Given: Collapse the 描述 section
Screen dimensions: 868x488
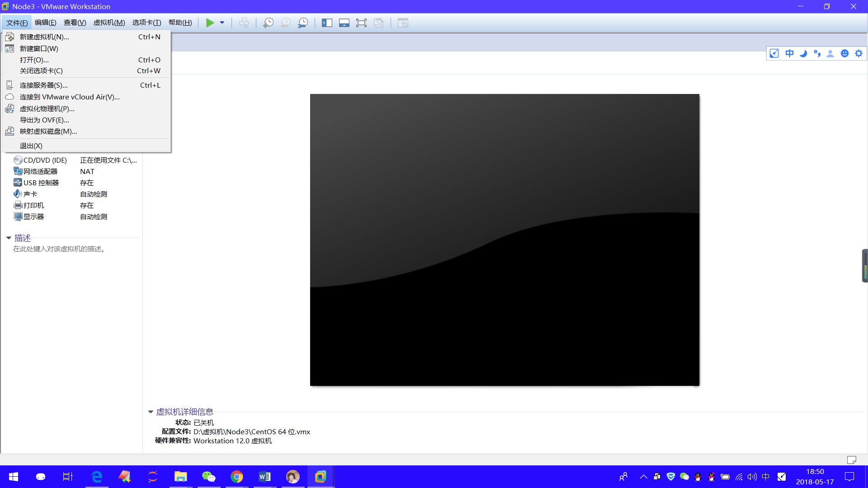Looking at the screenshot, I should point(9,238).
